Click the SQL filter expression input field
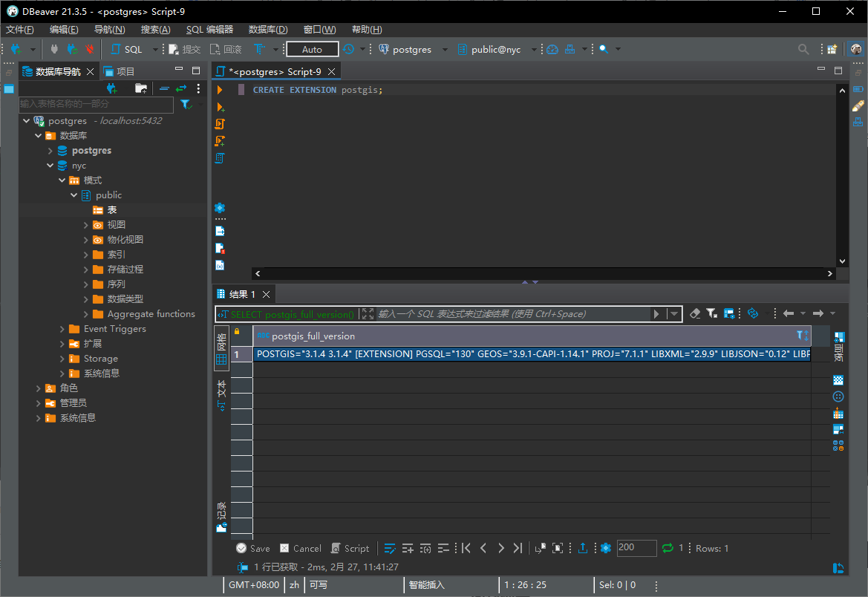Image resolution: width=868 pixels, height=597 pixels. tap(513, 314)
